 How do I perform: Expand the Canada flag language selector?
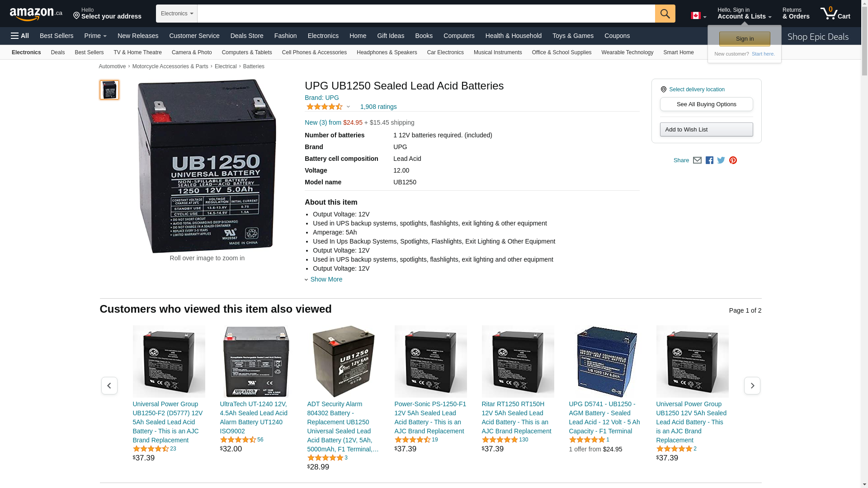(x=698, y=16)
